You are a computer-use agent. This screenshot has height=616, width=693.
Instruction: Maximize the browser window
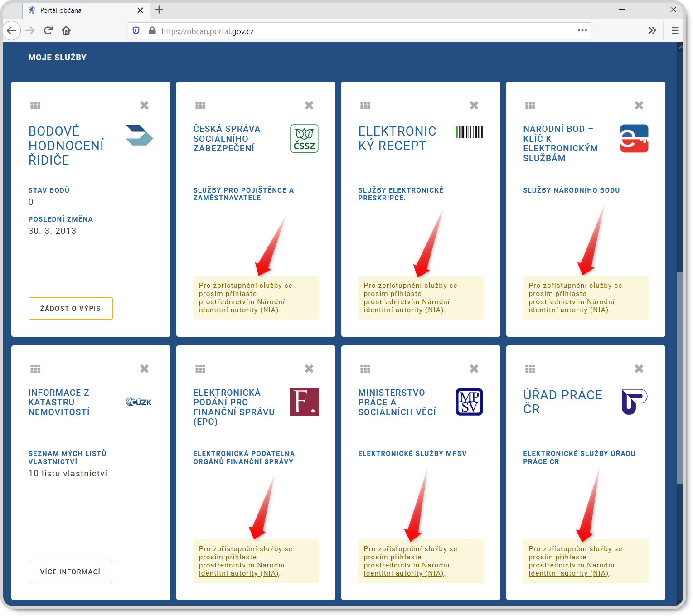(x=648, y=10)
